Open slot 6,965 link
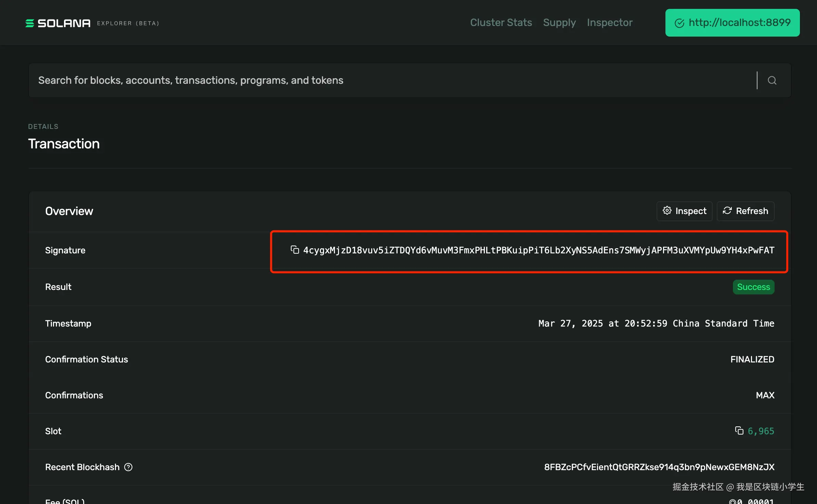The height and width of the screenshot is (504, 817). click(761, 431)
